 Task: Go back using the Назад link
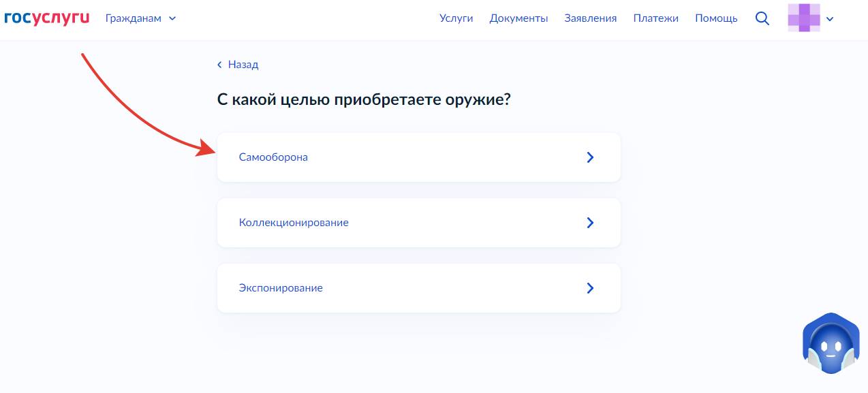238,65
